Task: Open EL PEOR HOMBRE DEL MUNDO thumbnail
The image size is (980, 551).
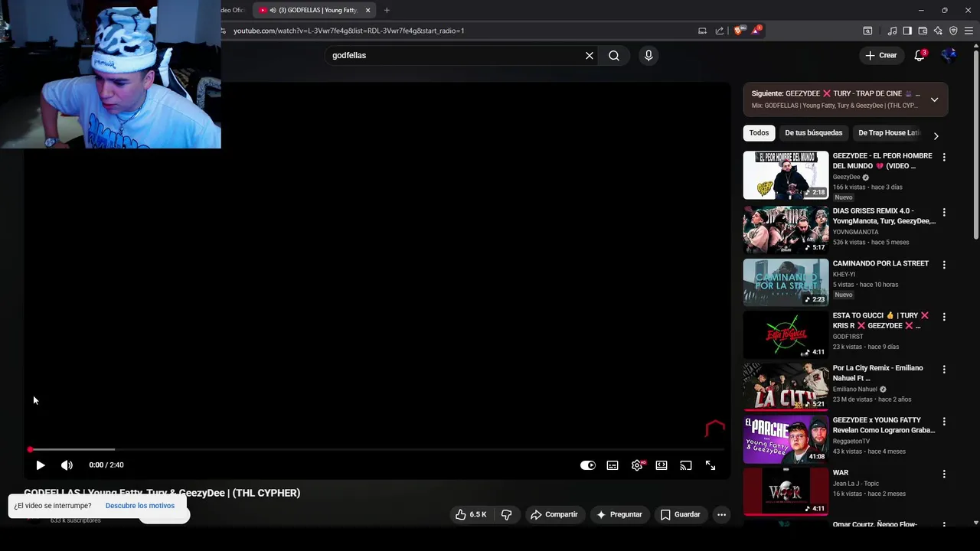Action: click(x=786, y=175)
